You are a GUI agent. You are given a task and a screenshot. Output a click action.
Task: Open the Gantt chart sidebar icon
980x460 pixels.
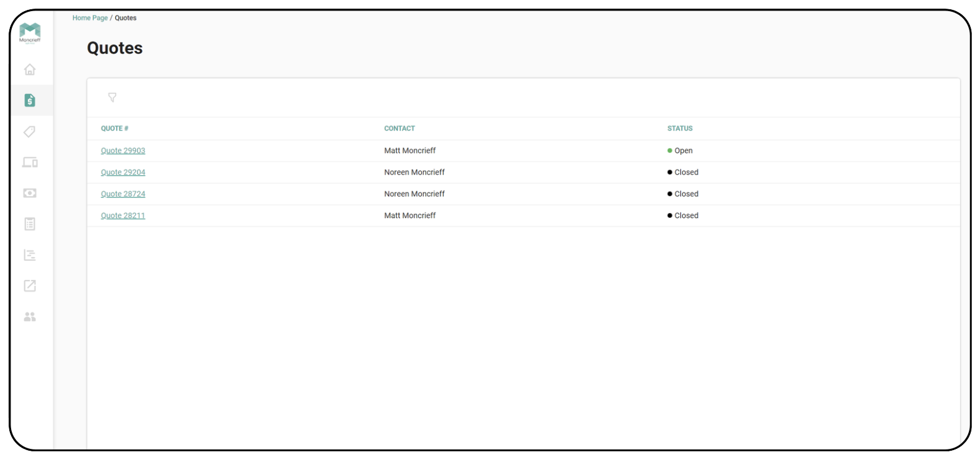coord(30,255)
